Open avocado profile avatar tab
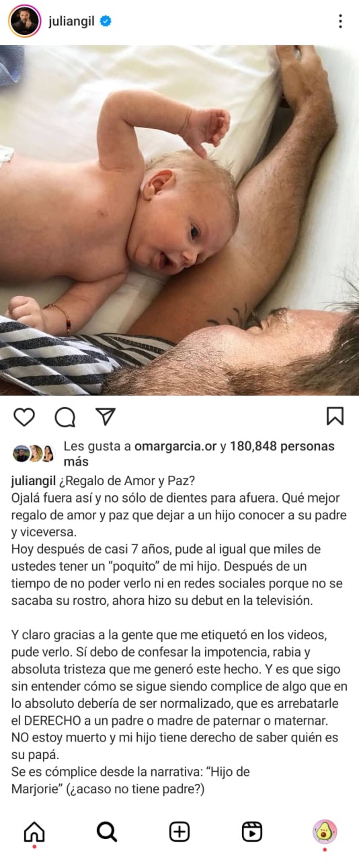The image size is (359, 868). coord(325,831)
